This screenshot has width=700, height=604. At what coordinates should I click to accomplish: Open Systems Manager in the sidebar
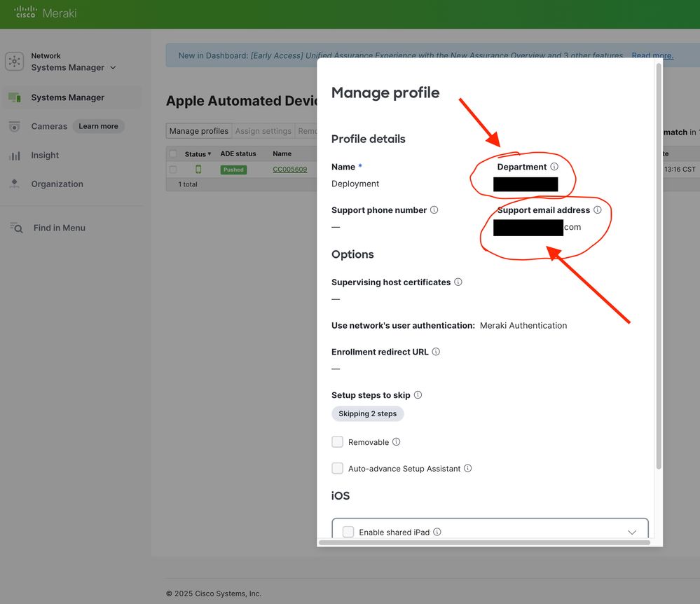[x=68, y=97]
